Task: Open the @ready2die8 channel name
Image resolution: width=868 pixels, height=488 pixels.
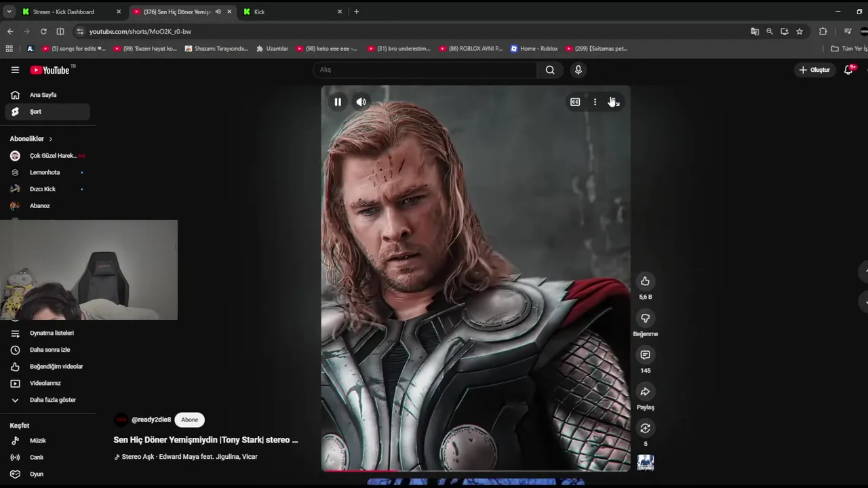Action: pyautogui.click(x=151, y=420)
